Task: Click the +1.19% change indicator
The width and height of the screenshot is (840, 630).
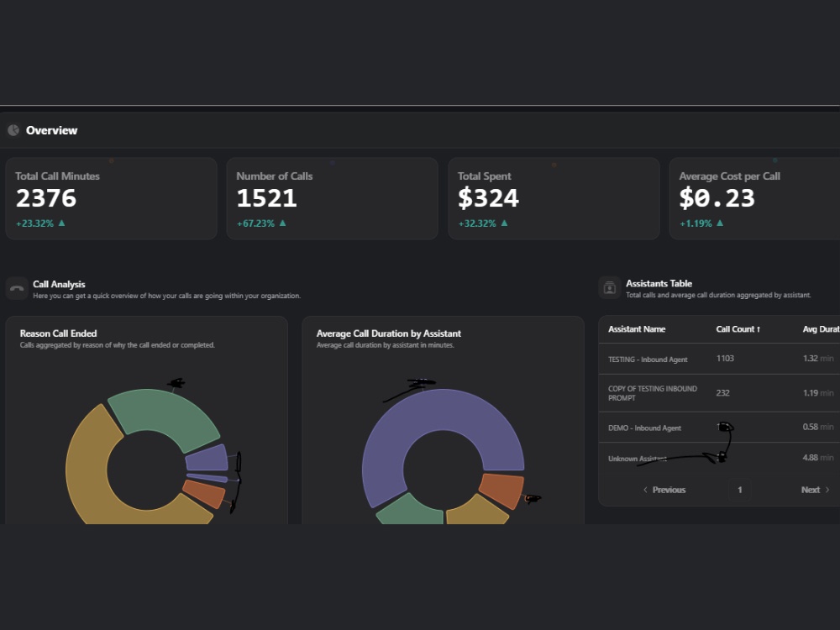Action: 701,223
